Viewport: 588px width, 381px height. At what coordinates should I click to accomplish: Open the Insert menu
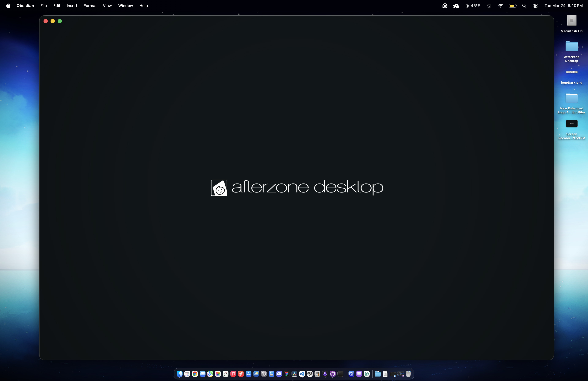coord(72,5)
